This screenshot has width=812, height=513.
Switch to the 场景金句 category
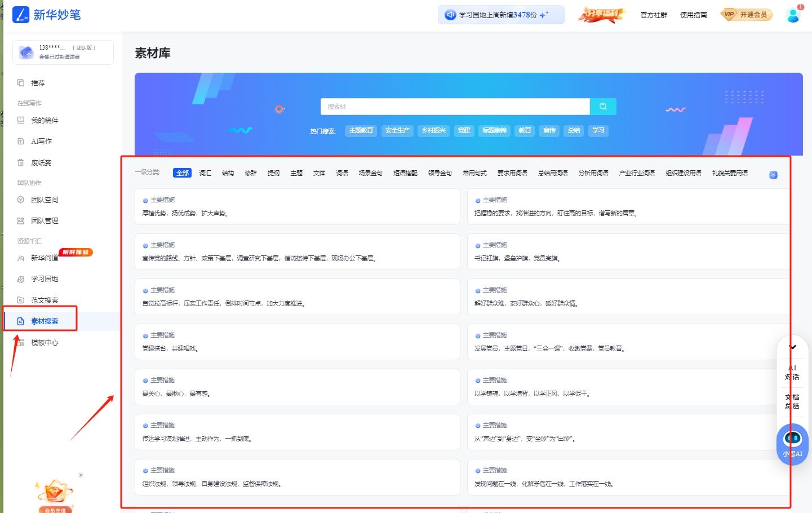[x=371, y=173]
